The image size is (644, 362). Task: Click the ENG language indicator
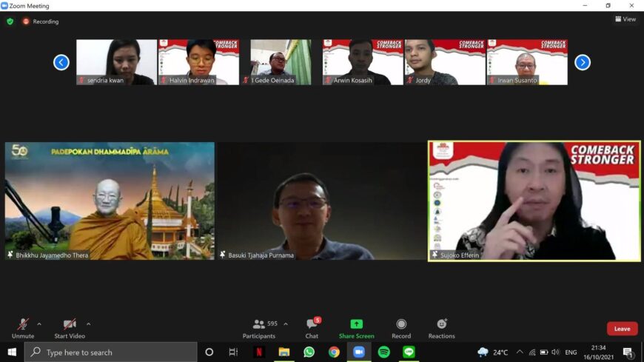571,352
